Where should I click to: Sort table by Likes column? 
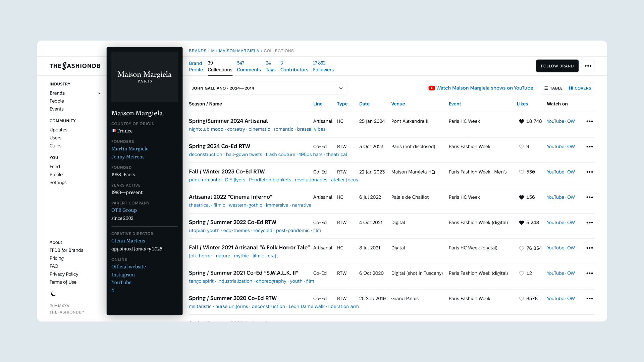click(522, 104)
